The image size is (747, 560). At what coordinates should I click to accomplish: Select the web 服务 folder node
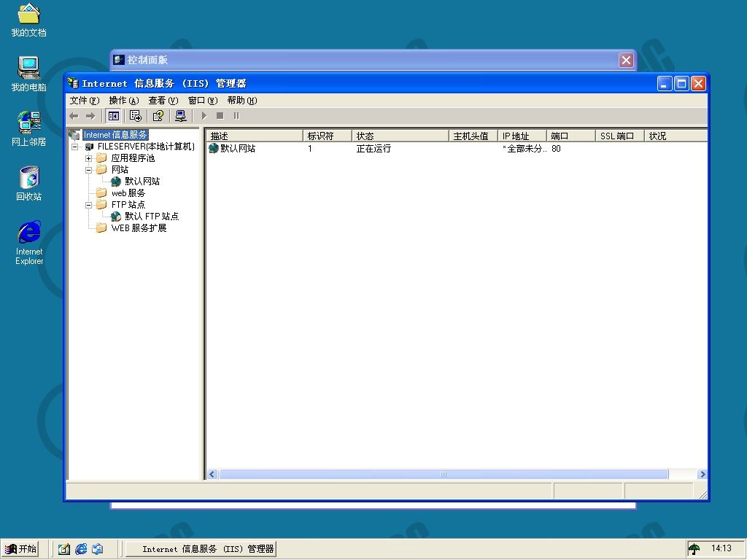[128, 192]
